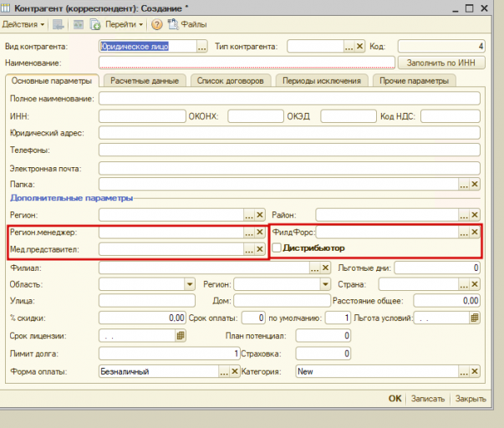Clear the Папка field

(x=475, y=184)
